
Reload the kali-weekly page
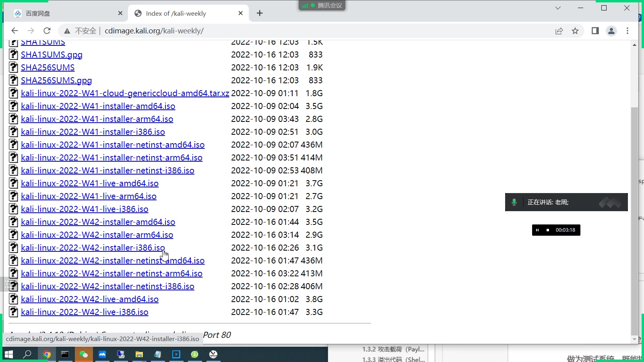47,31
